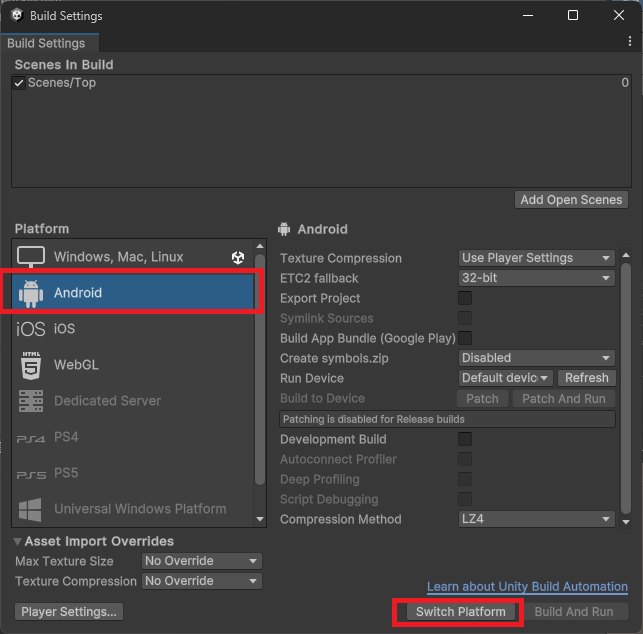Select the WebGL platform
The width and height of the screenshot is (643, 634).
[133, 365]
